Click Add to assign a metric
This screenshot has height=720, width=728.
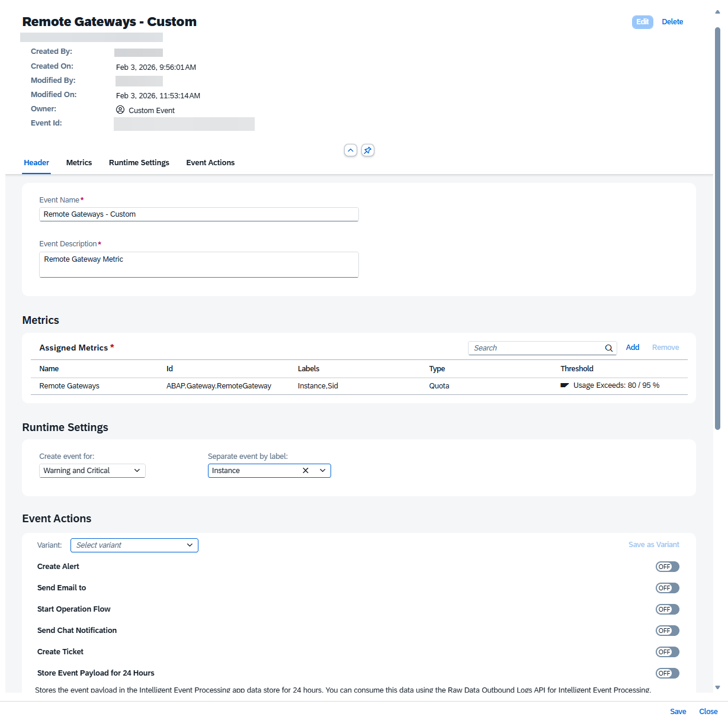click(633, 348)
